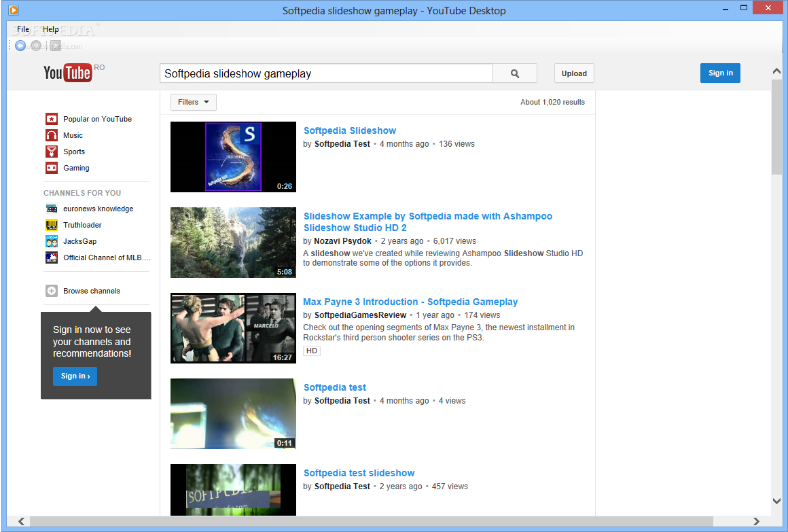This screenshot has width=788, height=532.
Task: Click the vertical scrollbar down arrow
Action: 776,501
